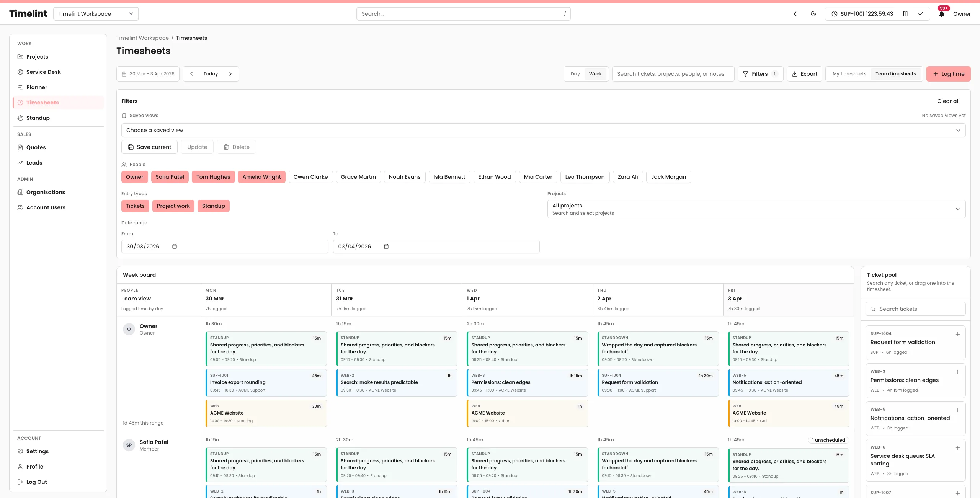
Task: Open notifications bell
Action: click(x=942, y=14)
